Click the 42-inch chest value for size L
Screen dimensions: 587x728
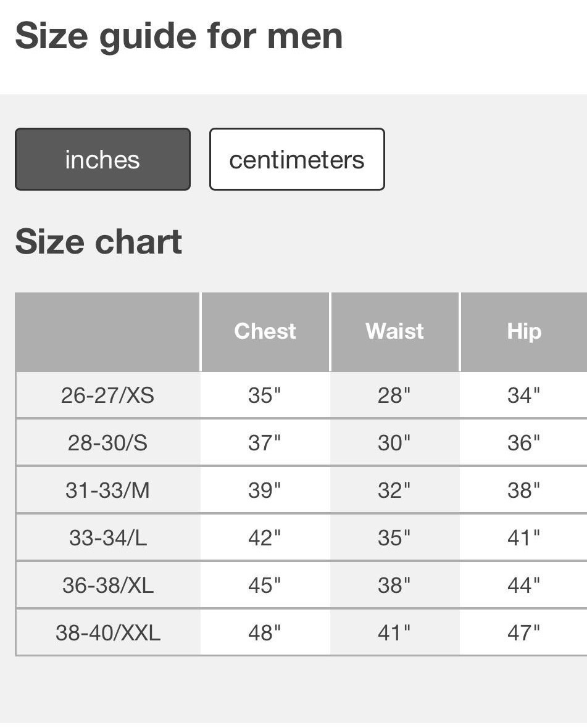[264, 537]
